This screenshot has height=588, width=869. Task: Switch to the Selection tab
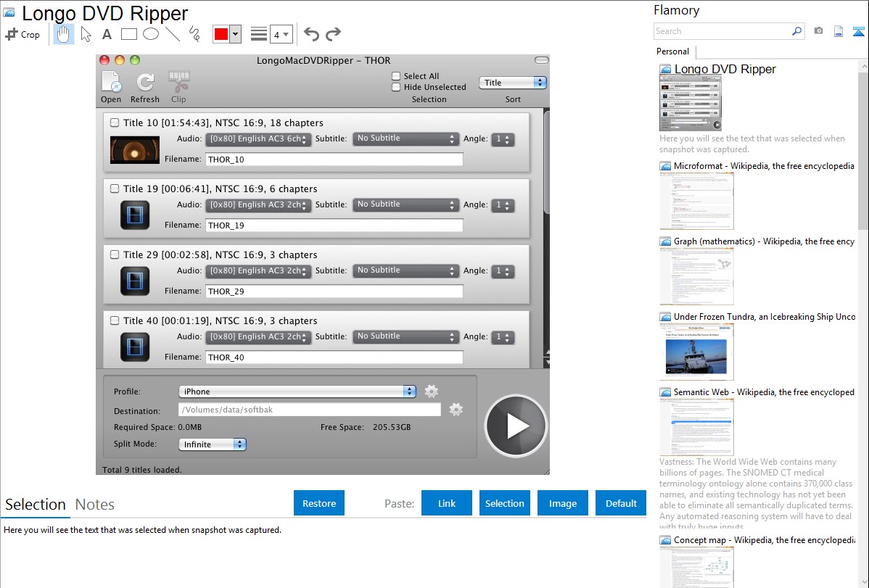tap(36, 505)
